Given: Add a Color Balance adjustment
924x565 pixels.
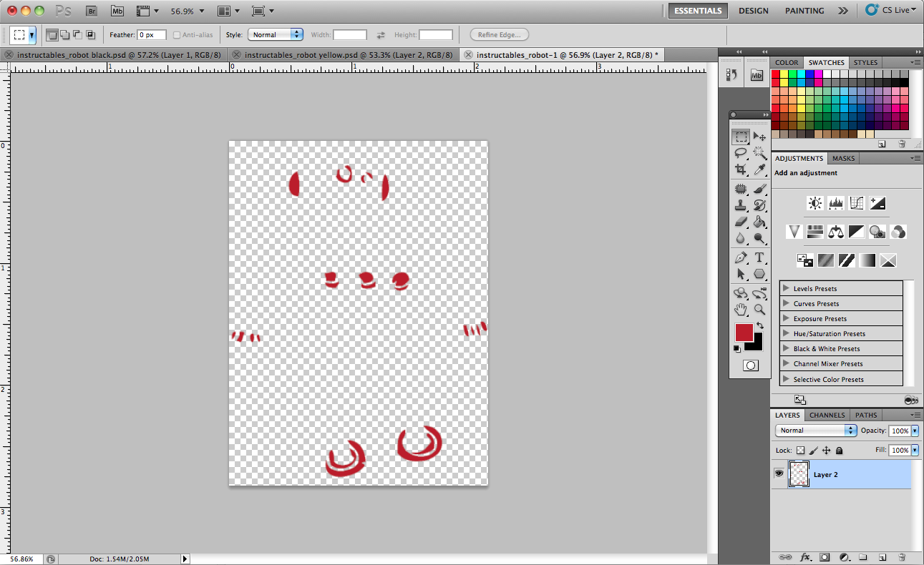Looking at the screenshot, I should point(836,232).
